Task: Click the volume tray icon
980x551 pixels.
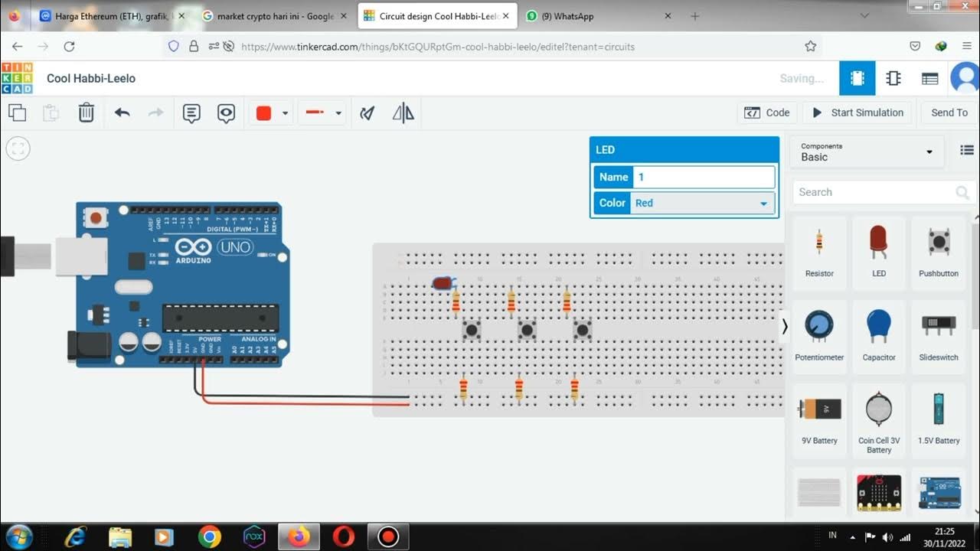Action: [x=887, y=536]
